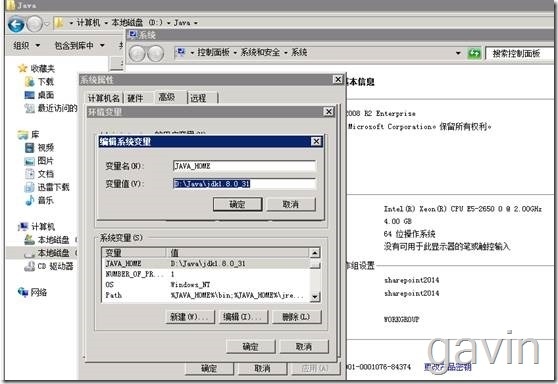Open 桌面 in sidebar
558x384 pixels.
(40, 95)
